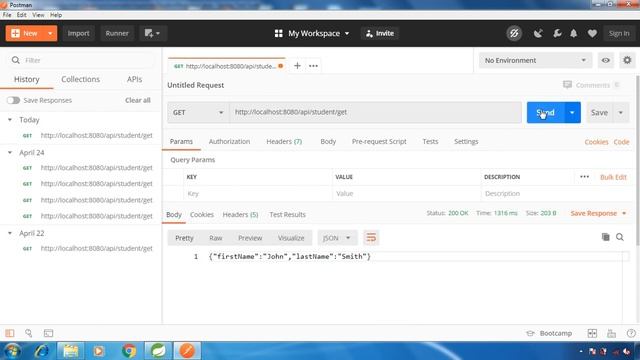Open the Pre-request Script tab
The image size is (640, 360).
coord(379,141)
